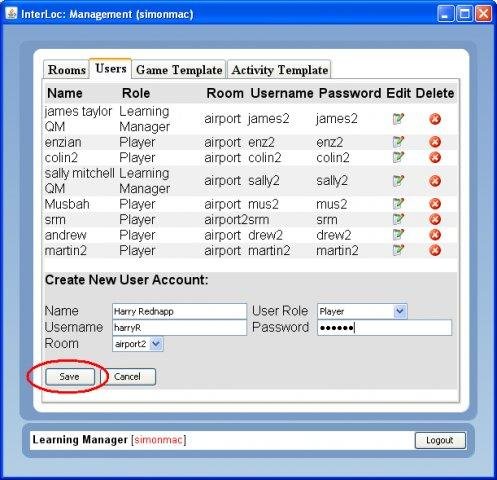The height and width of the screenshot is (480, 497).
Task: Delete the james taylor QM user
Action: pos(435,119)
